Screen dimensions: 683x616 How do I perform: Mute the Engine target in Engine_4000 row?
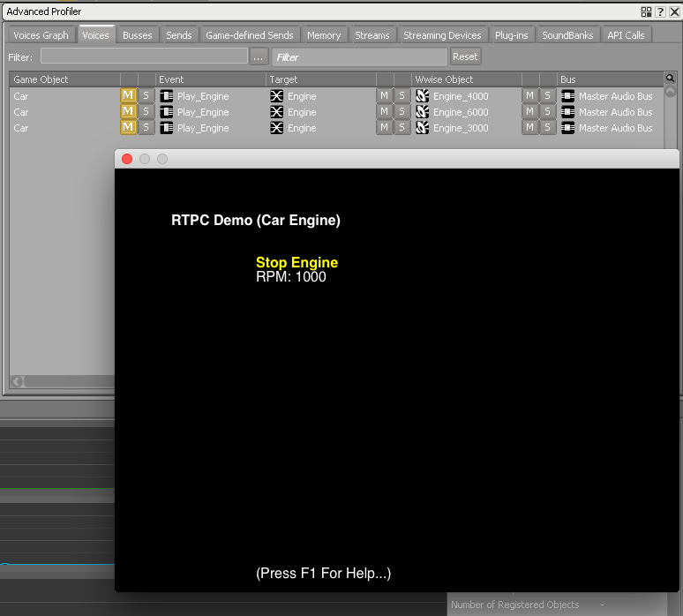click(x=384, y=95)
